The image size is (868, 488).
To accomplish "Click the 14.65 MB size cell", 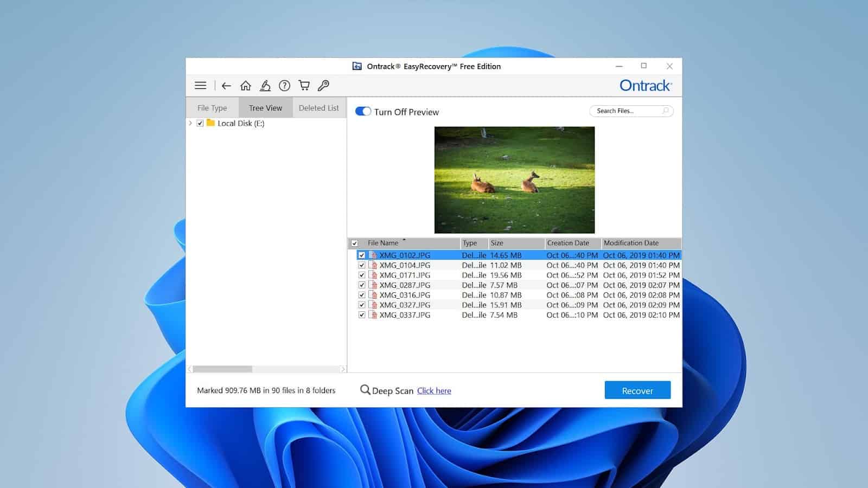I will click(x=506, y=255).
